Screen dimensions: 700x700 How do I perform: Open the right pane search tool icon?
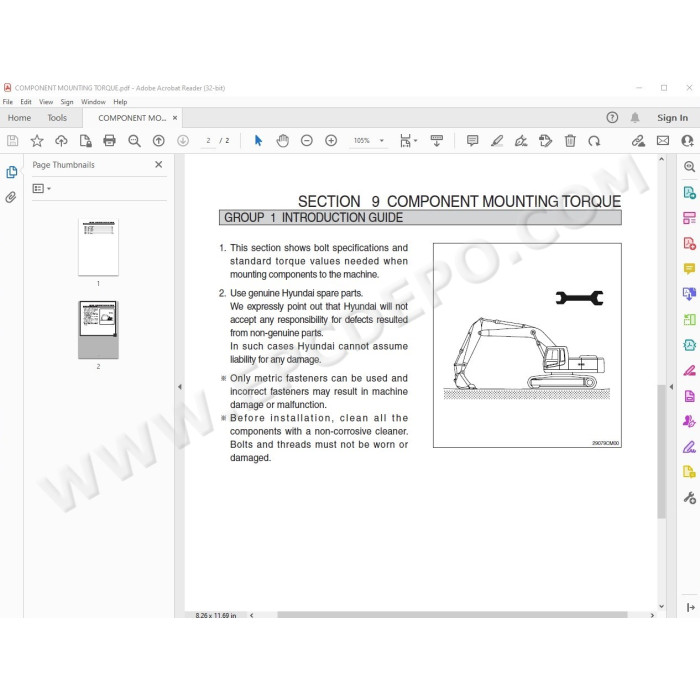click(689, 167)
